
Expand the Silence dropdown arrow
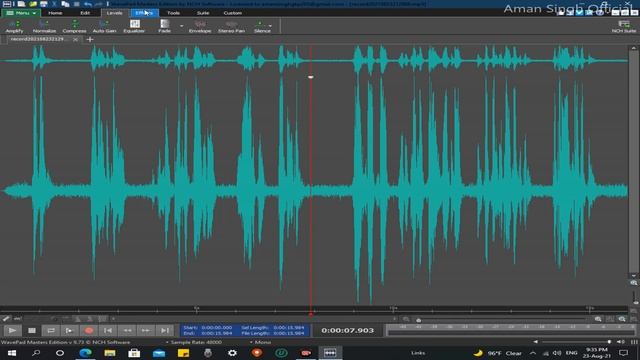click(270, 26)
